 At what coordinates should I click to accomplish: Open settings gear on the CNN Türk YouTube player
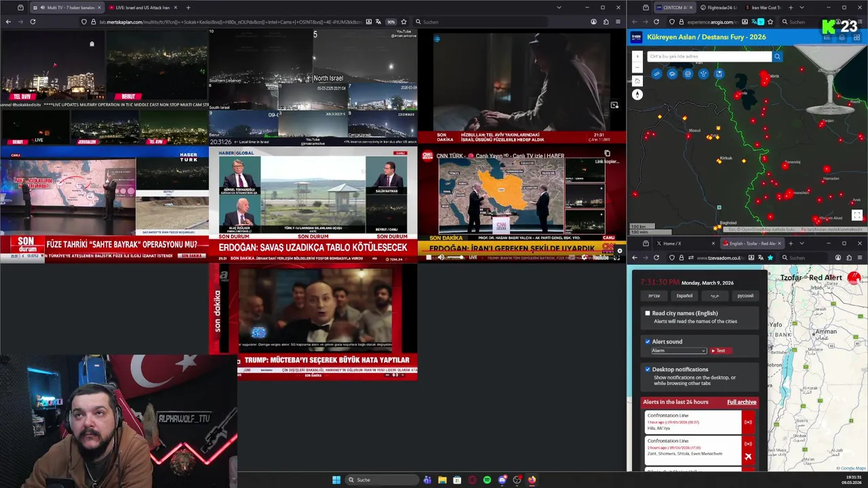pyautogui.click(x=584, y=258)
